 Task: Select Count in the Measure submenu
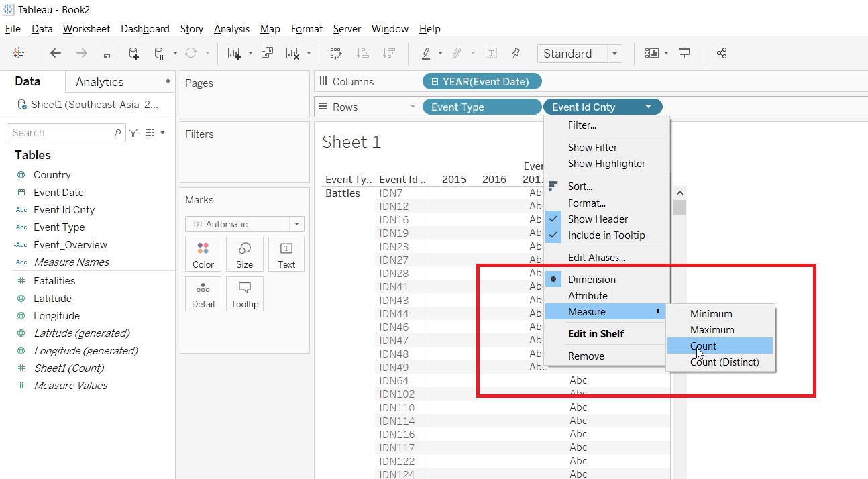[703, 346]
